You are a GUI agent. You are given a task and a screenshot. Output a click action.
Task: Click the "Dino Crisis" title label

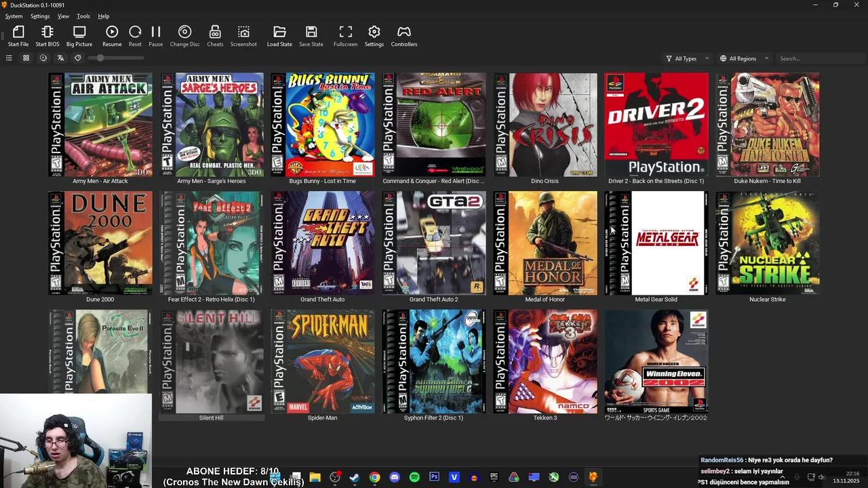click(545, 181)
